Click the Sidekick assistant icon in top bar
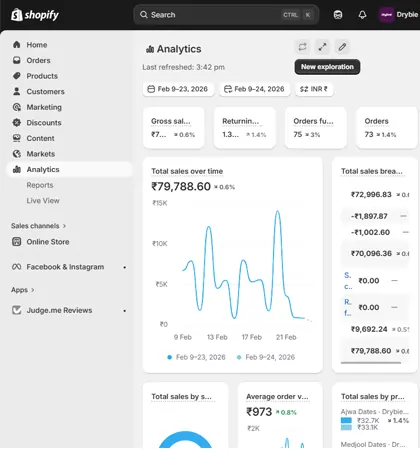Image resolution: width=420 pixels, height=450 pixels. coord(338,15)
